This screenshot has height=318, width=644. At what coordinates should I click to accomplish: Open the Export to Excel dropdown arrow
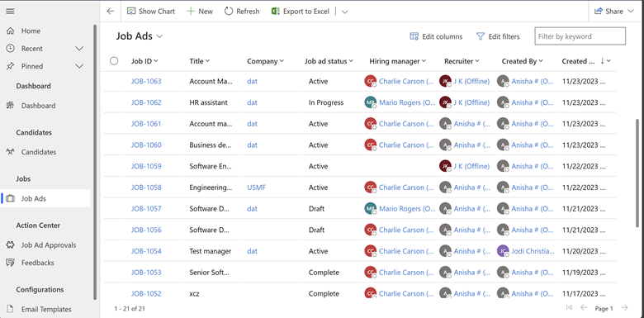345,12
